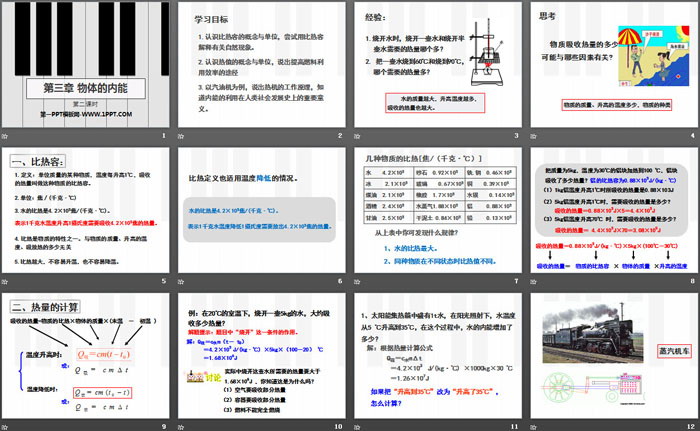Click the animation star icon under slide 11
700x431 pixels.
click(x=357, y=427)
